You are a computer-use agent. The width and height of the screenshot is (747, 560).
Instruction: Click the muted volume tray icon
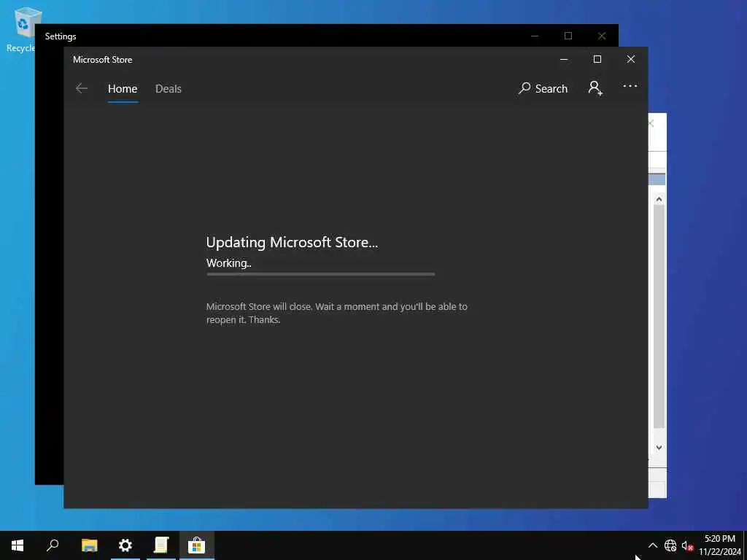click(687, 545)
